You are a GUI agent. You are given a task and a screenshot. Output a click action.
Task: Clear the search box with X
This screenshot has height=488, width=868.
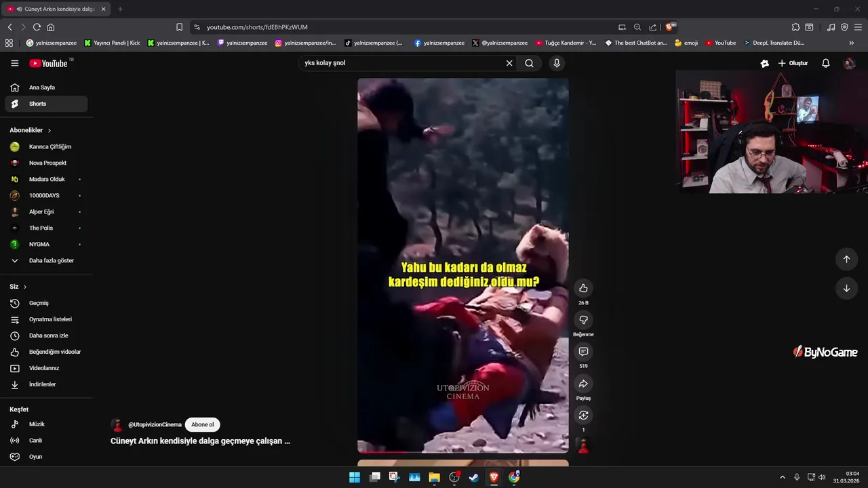point(509,63)
